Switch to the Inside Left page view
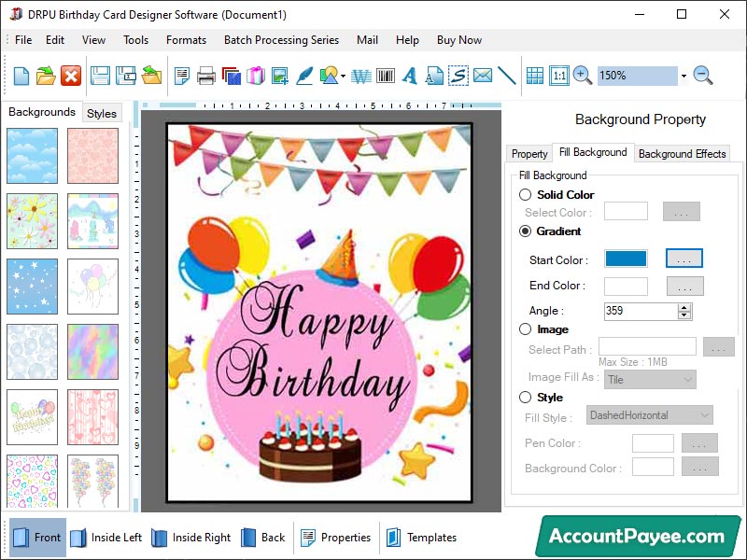The width and height of the screenshot is (747, 560). [x=113, y=538]
